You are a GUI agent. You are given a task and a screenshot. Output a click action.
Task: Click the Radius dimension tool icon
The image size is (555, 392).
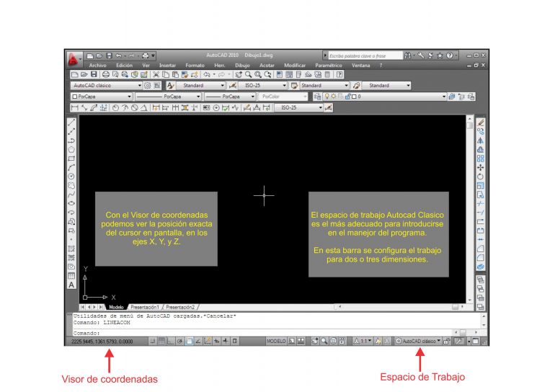pos(115,107)
